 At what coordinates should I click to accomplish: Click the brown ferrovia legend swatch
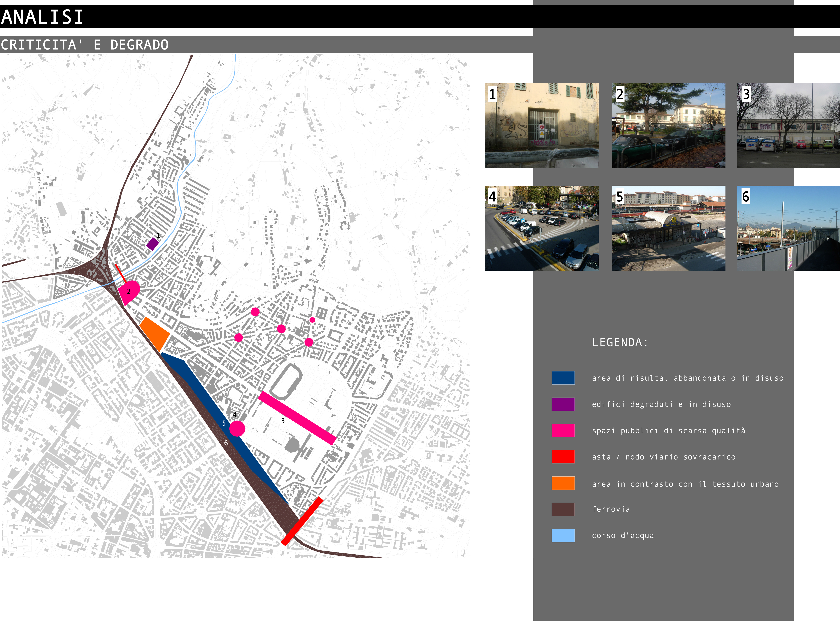pos(563,509)
